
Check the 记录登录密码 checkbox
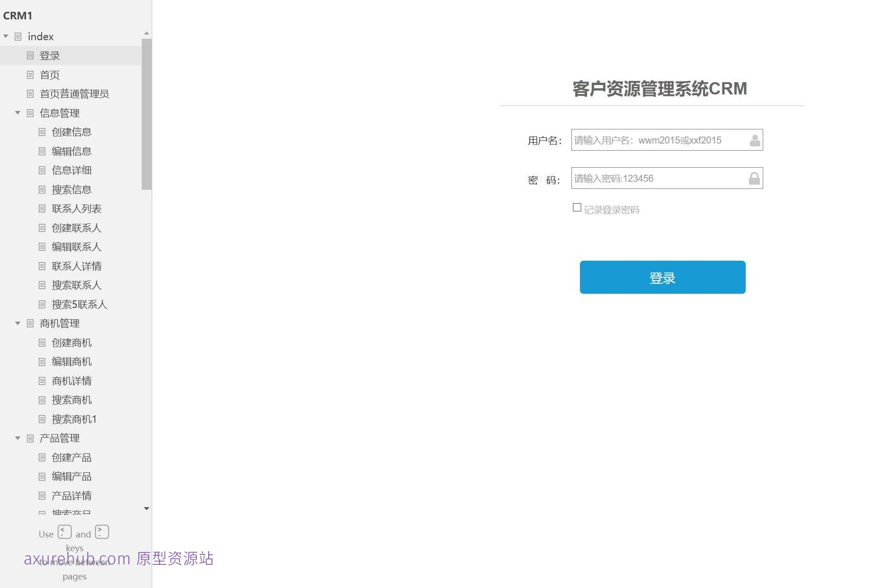[577, 207]
